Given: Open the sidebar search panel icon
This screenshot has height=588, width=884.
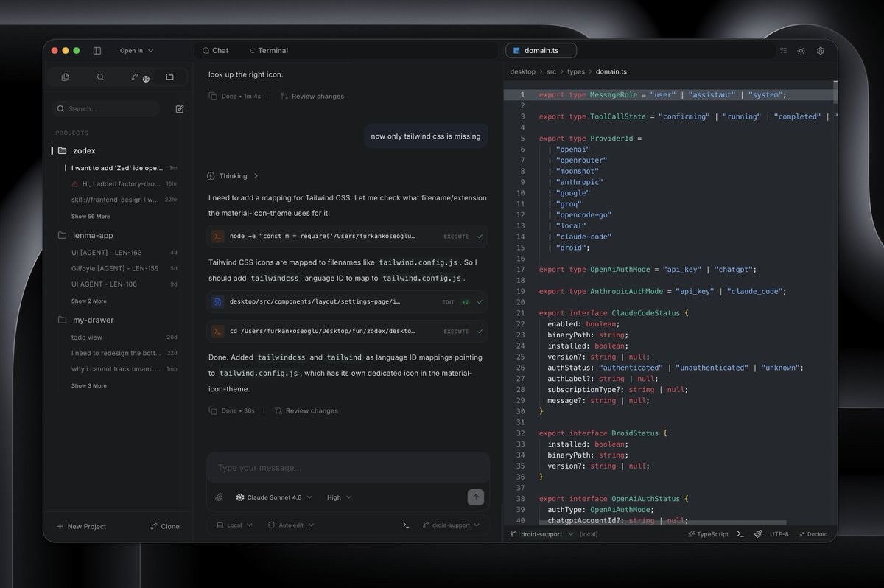Looking at the screenshot, I should 100,77.
